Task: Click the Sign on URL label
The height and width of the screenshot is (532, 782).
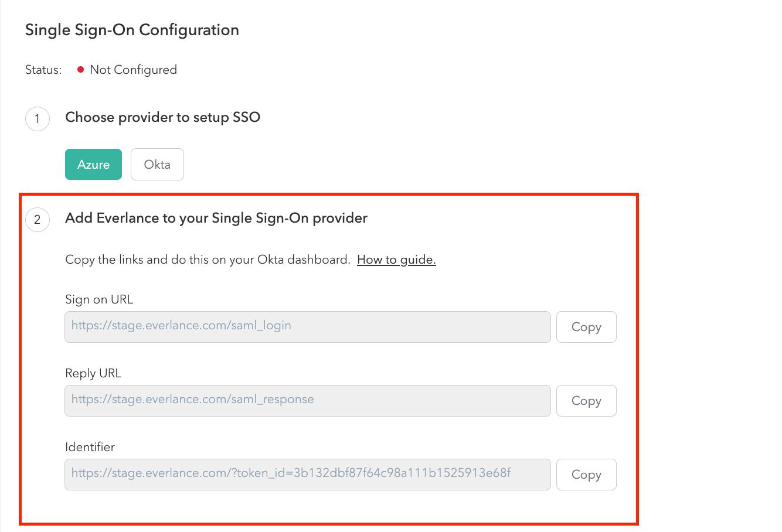Action: pos(99,299)
